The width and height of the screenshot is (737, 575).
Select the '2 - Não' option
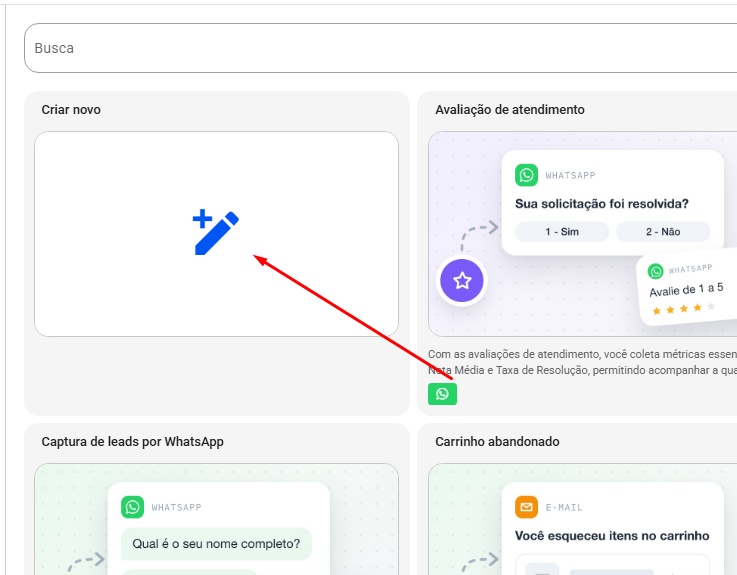point(663,232)
